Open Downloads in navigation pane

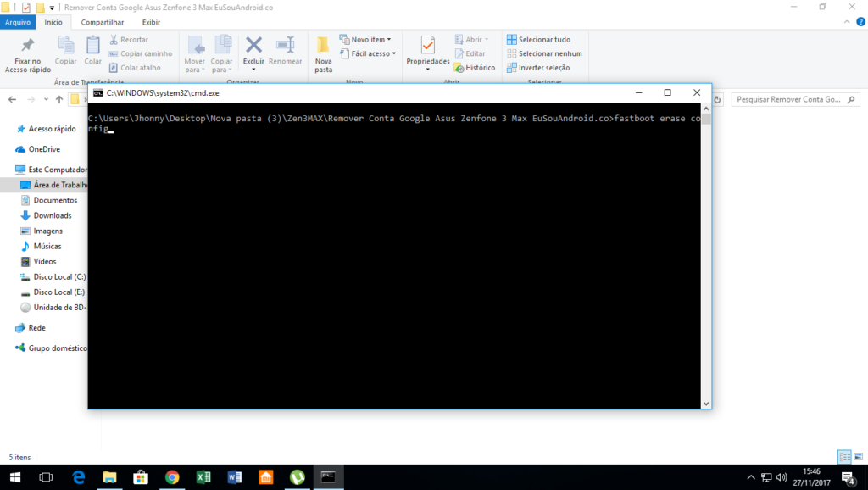(46, 216)
